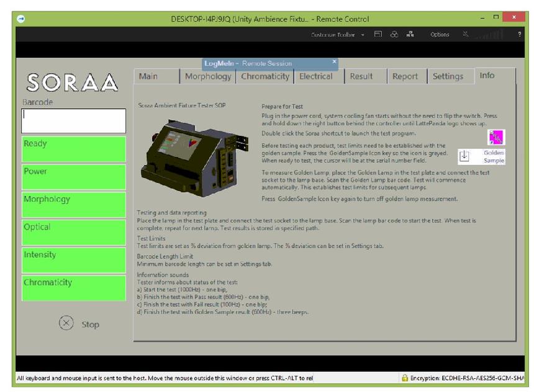Click the 'Test Limits' heading
Image resolution: width=534 pixels, height=392 pixels.
point(151,239)
